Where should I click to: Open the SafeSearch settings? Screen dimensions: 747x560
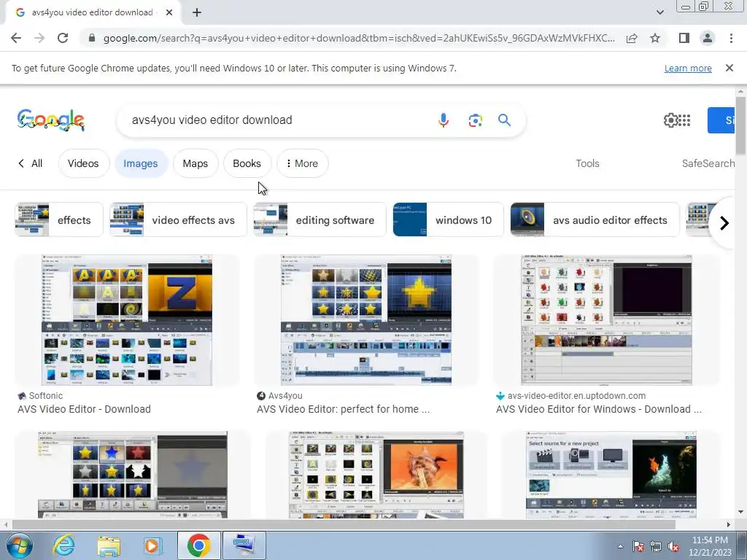point(708,163)
